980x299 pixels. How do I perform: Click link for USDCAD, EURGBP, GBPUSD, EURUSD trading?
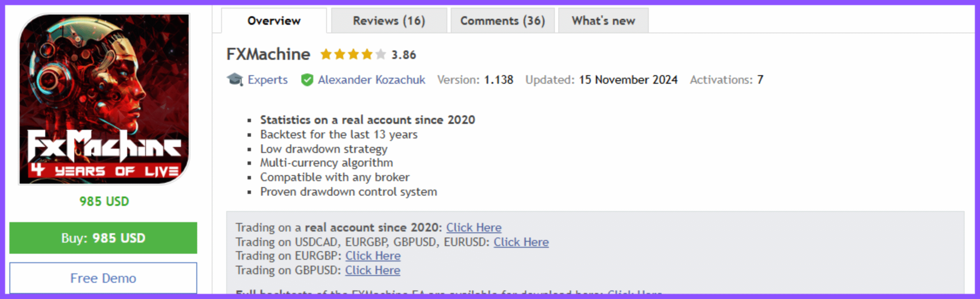[x=521, y=242]
